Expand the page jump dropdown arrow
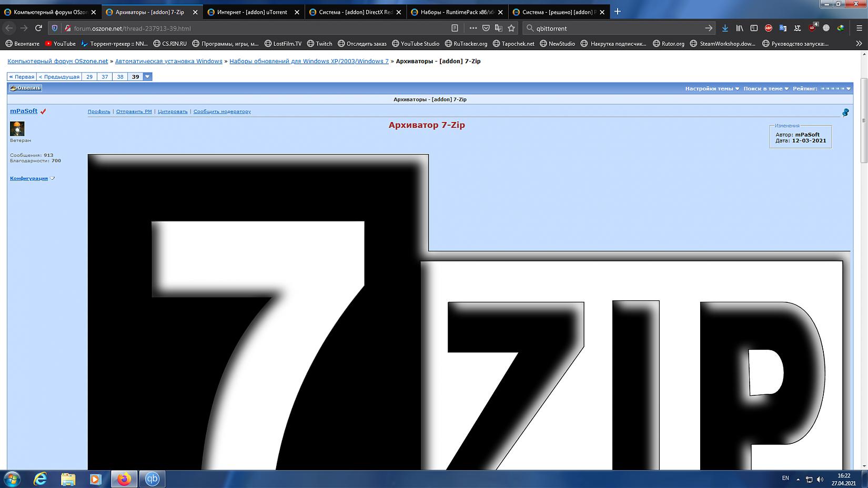 148,77
